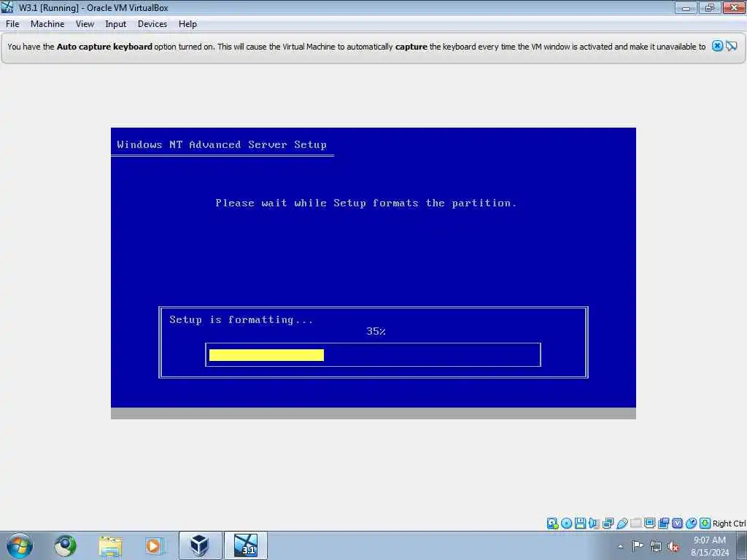Open the Windows Start menu

(20, 545)
